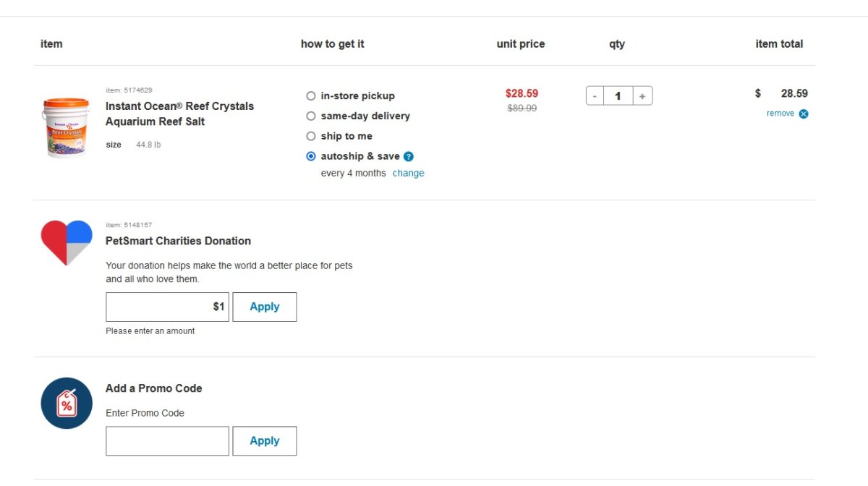Click the PetSmart Charities heart logo
Viewport: 868px width, 486px height.
click(67, 242)
